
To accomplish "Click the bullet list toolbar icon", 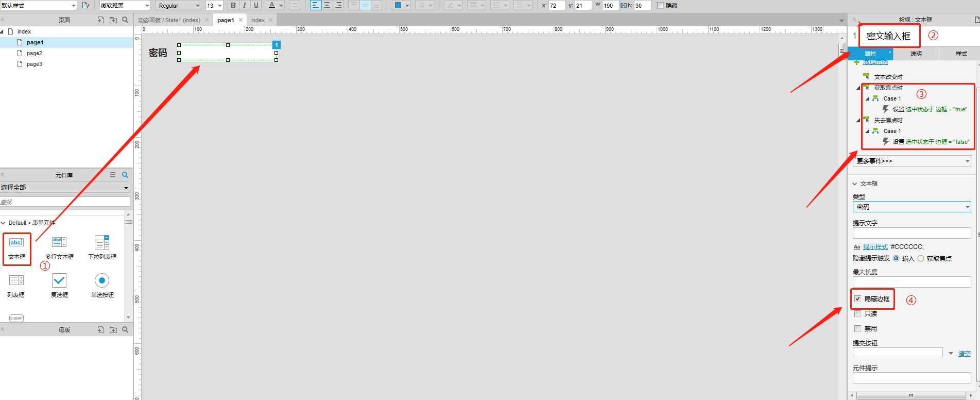I will (295, 5).
